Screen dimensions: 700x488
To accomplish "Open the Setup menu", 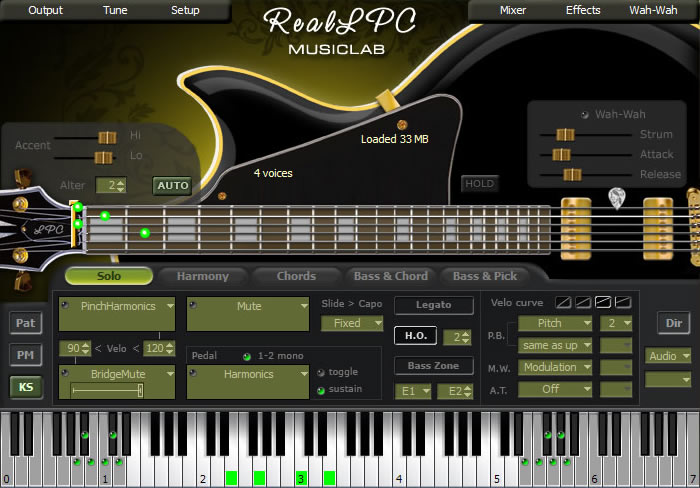I will click(x=185, y=10).
